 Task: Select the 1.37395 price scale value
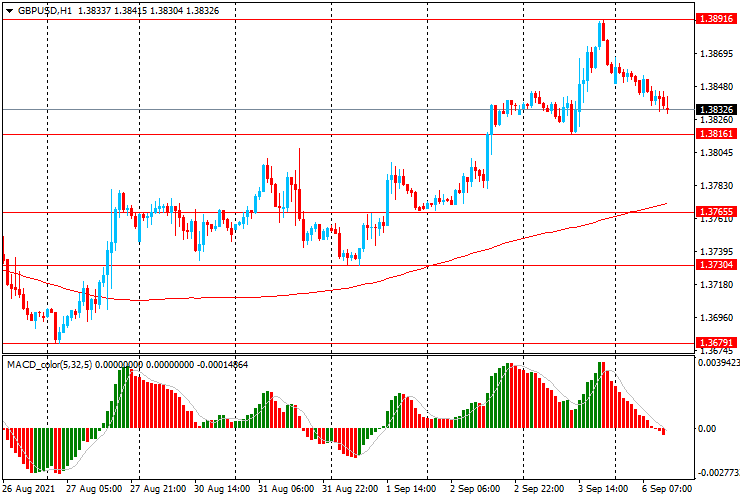click(x=717, y=252)
